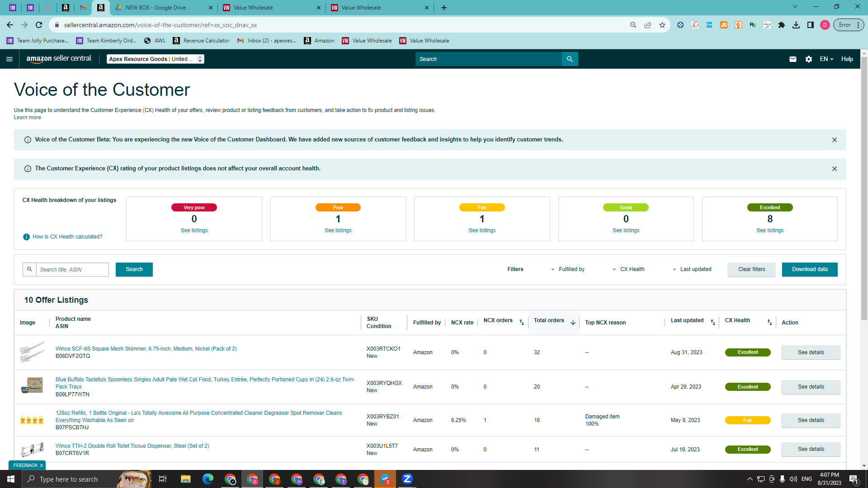The image size is (868, 488).
Task: Open a new browser tab
Action: click(444, 8)
